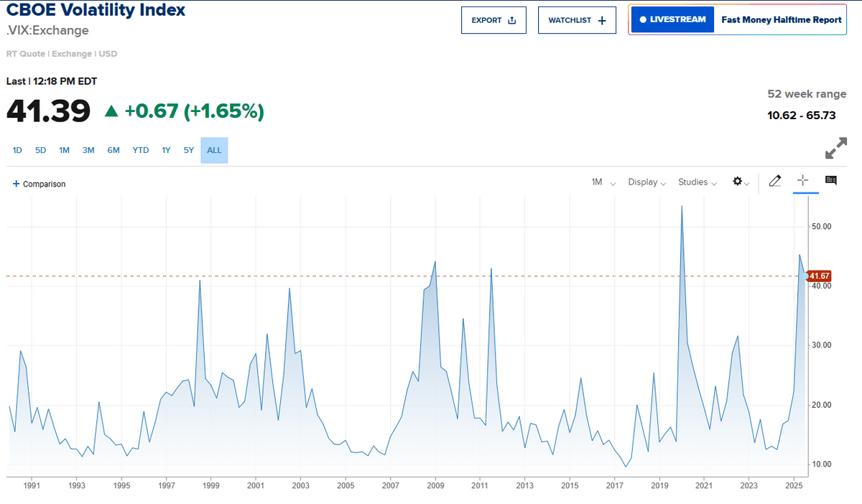Open Fast Money Halftime Report link

click(782, 19)
